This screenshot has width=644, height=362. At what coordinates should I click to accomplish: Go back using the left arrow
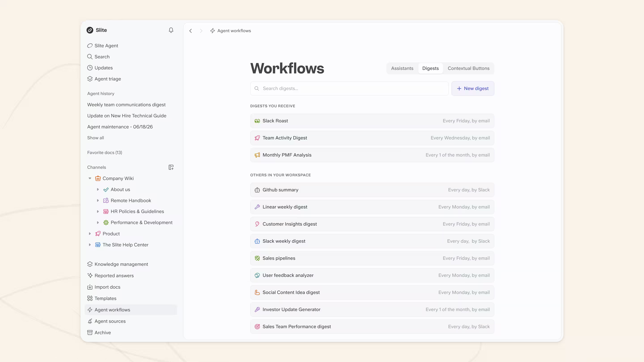(191, 31)
